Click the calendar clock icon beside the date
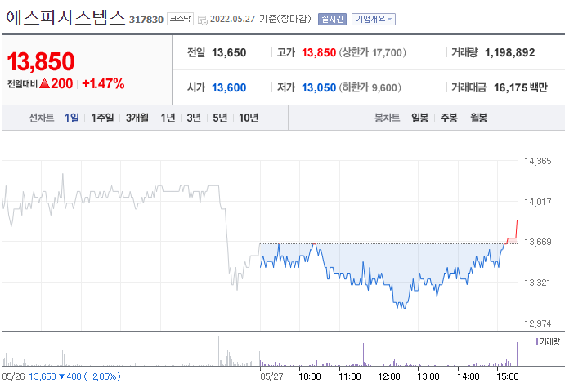The width and height of the screenshot is (565, 392). 203,20
